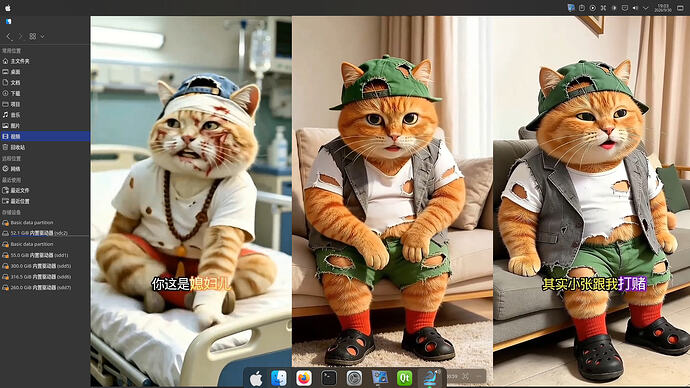
Task: Select the 图片 pictures folder
Action: point(45,126)
